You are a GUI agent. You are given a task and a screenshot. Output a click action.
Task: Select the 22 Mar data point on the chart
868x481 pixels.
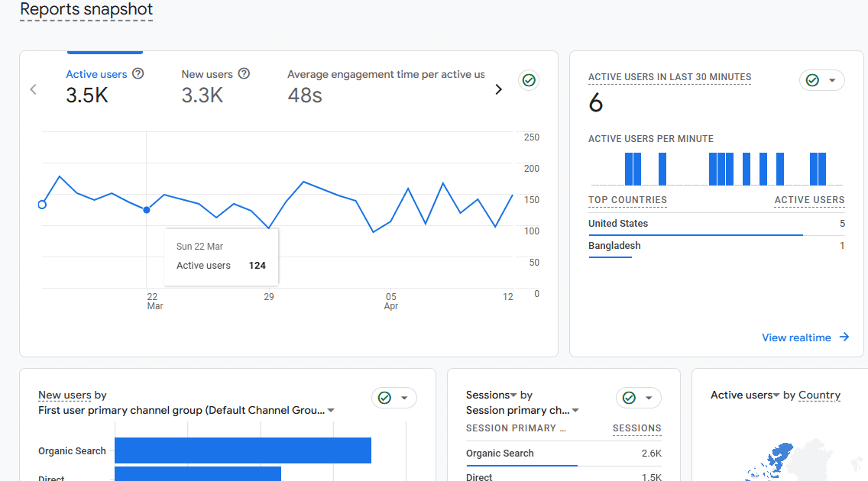point(146,209)
